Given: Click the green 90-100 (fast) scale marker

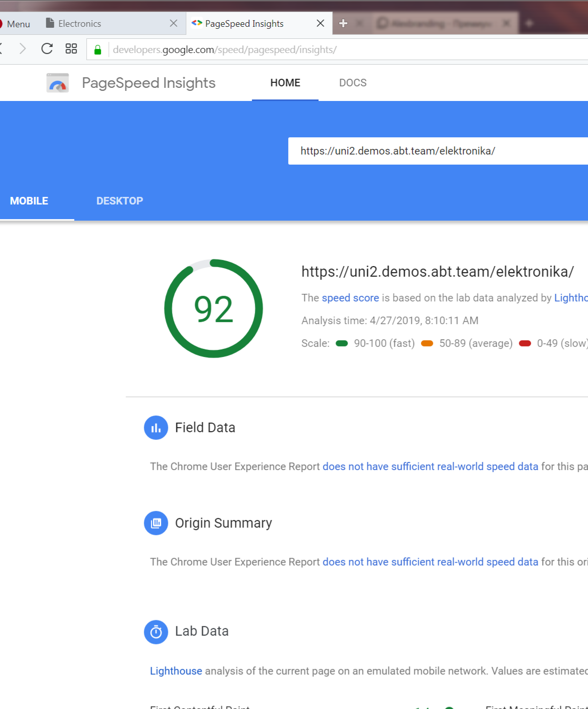Looking at the screenshot, I should (x=342, y=343).
